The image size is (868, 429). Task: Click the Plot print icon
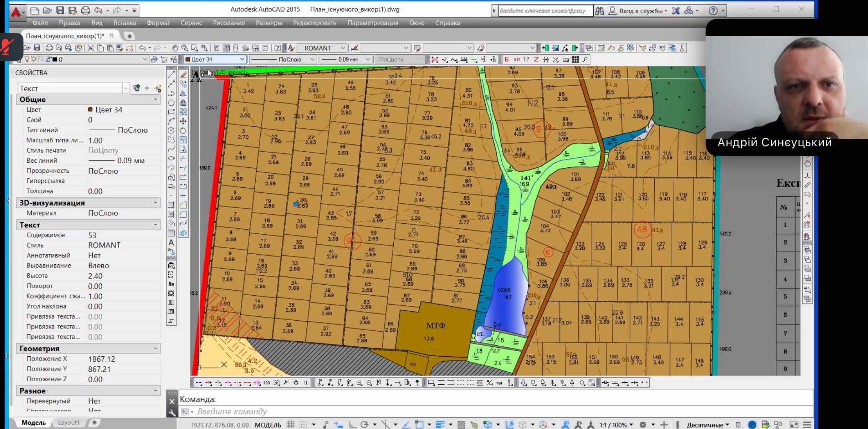pyautogui.click(x=49, y=48)
